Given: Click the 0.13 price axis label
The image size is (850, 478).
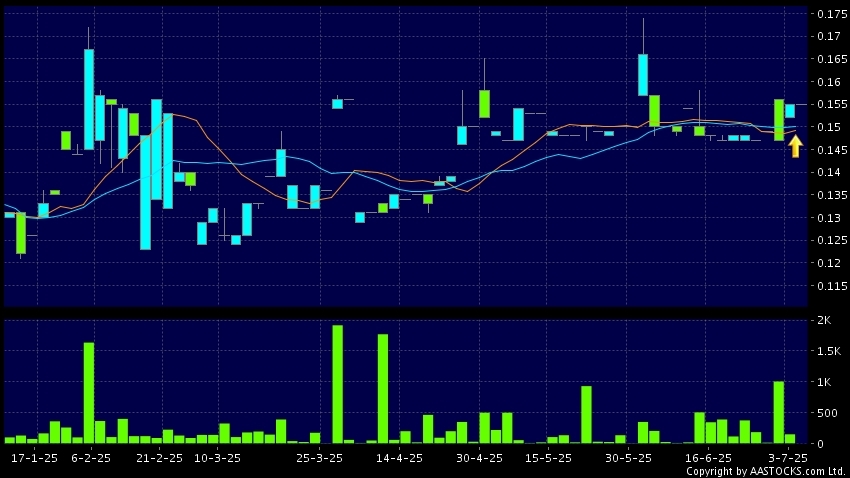Looking at the screenshot, I should click(x=829, y=218).
